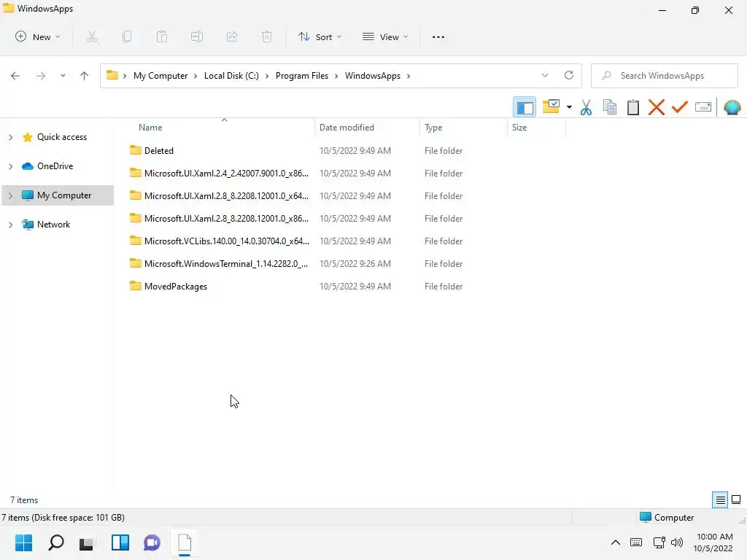Click Program Files in the breadcrumb

[x=302, y=76]
